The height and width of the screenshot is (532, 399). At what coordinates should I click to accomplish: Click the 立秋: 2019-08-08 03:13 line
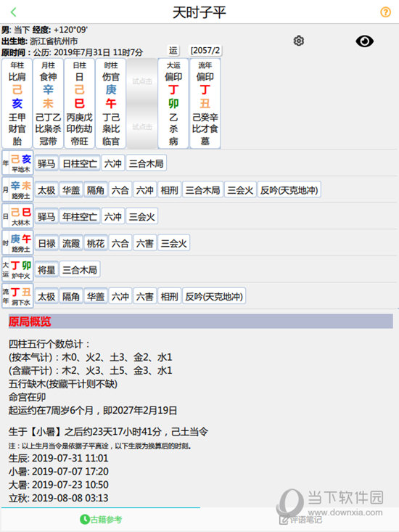[58, 498]
